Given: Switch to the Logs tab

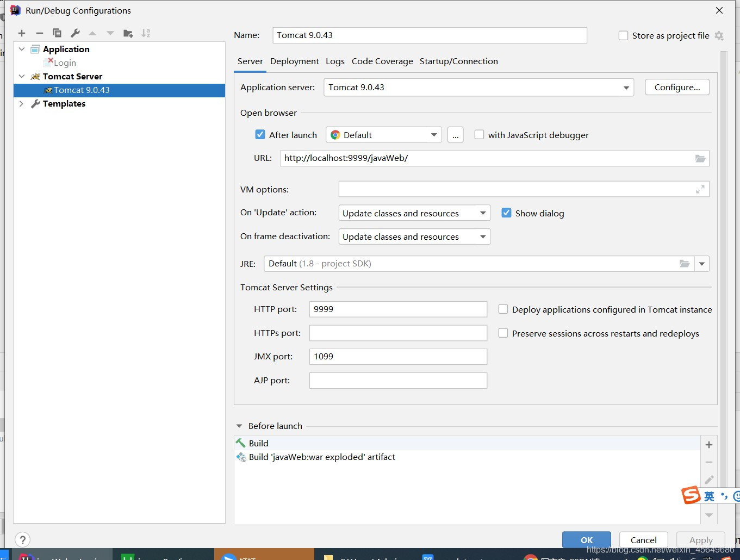Looking at the screenshot, I should [335, 61].
